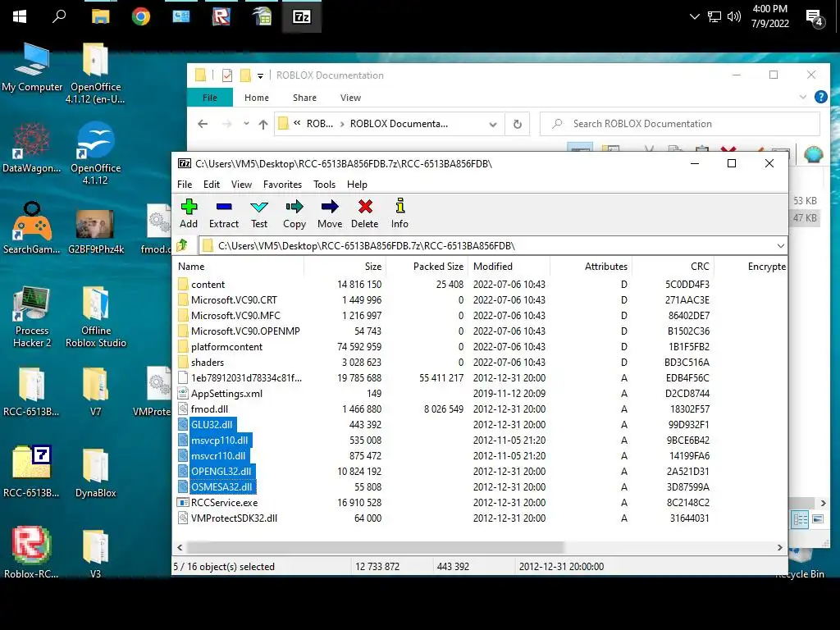Open the View ribbon tab in Explorer

pyautogui.click(x=350, y=98)
